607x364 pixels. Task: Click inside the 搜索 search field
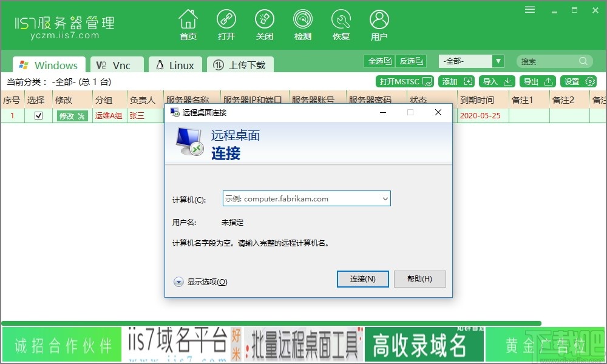point(549,61)
